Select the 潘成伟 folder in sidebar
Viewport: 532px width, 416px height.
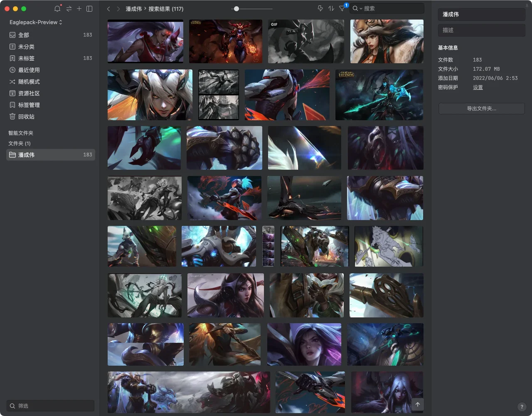click(x=51, y=155)
